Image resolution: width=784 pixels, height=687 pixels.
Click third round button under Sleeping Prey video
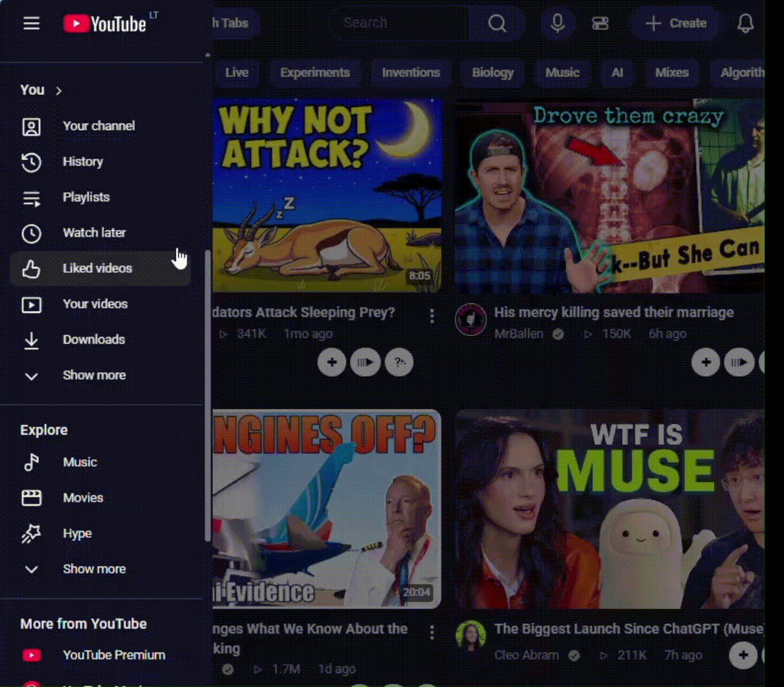(x=400, y=363)
